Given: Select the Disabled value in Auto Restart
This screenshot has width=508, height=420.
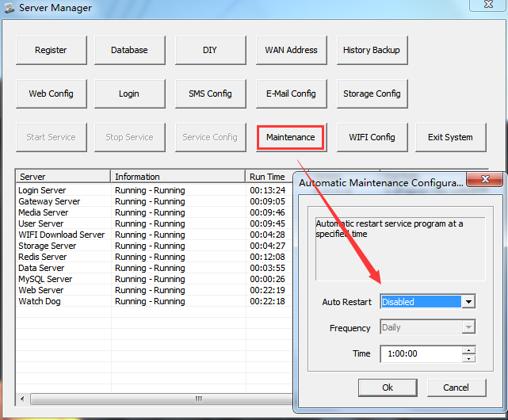Looking at the screenshot, I should (x=421, y=302).
